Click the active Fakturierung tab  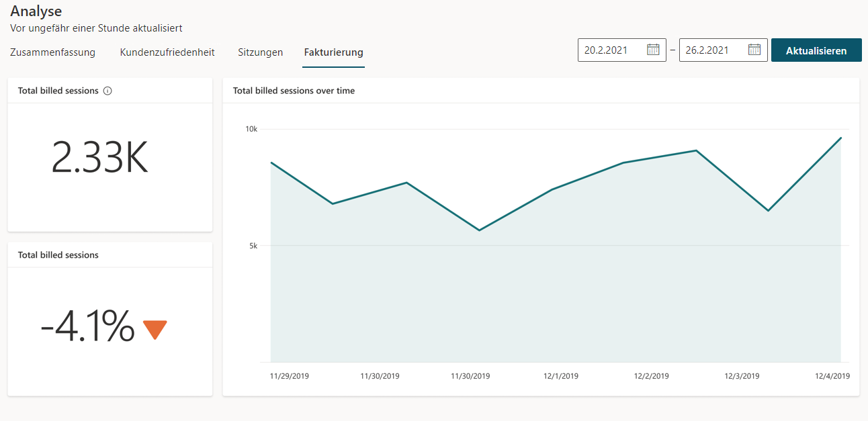333,52
